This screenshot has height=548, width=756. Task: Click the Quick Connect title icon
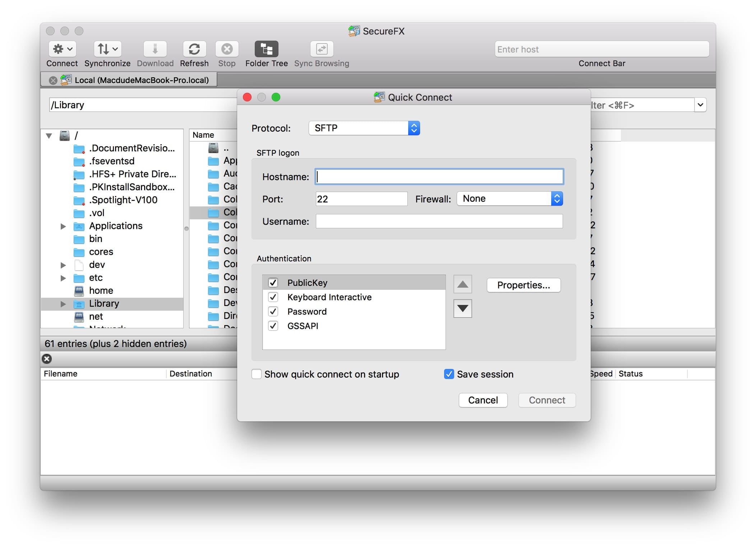coord(379,97)
